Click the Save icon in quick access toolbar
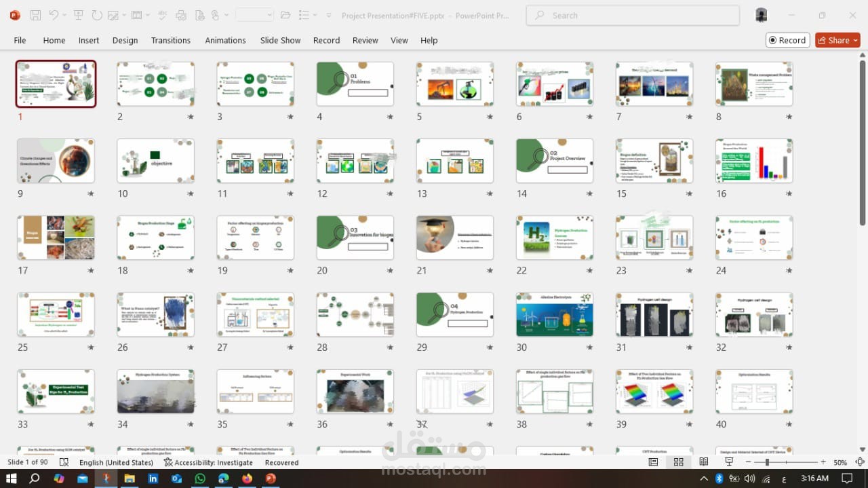The width and height of the screenshot is (868, 488). click(x=35, y=15)
